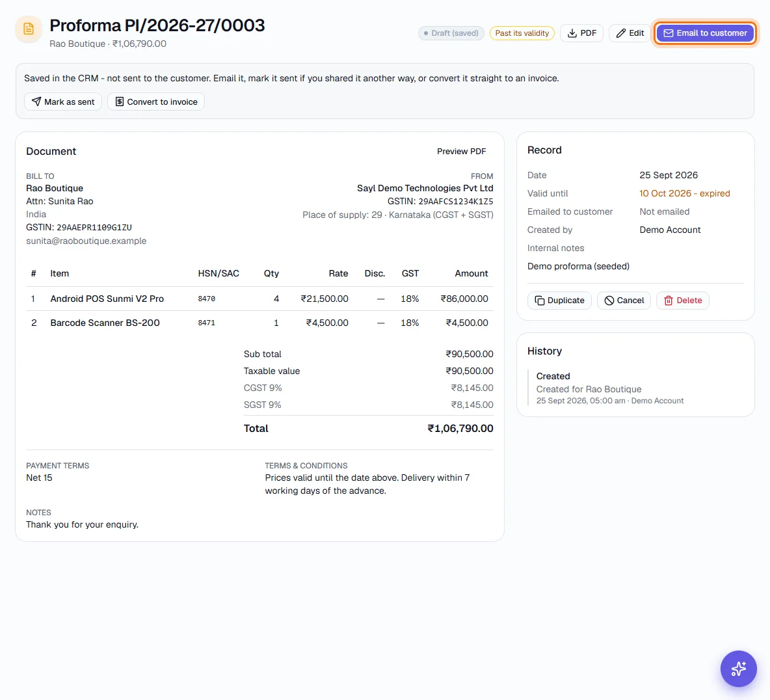Click the Edit button label

tap(637, 33)
